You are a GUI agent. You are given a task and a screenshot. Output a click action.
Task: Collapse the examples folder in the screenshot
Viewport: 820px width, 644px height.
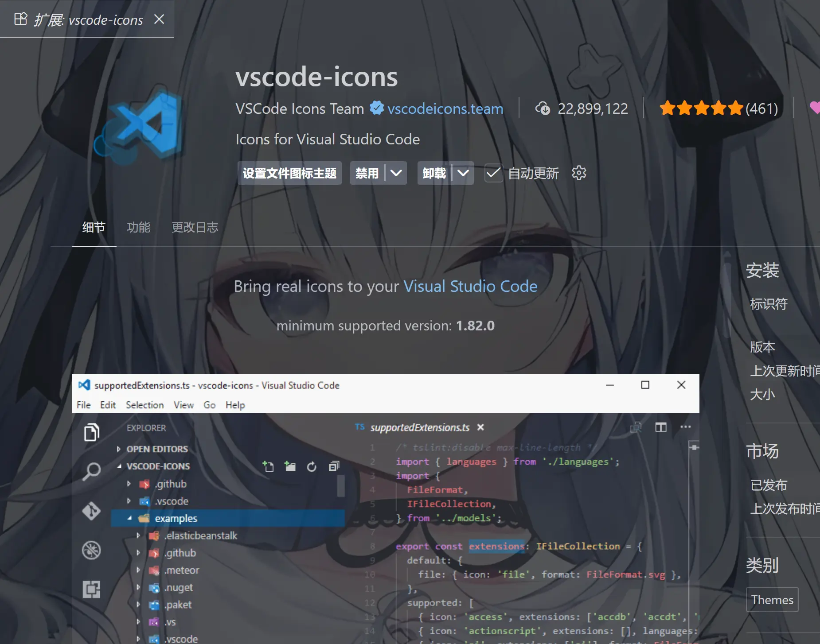coord(129,518)
